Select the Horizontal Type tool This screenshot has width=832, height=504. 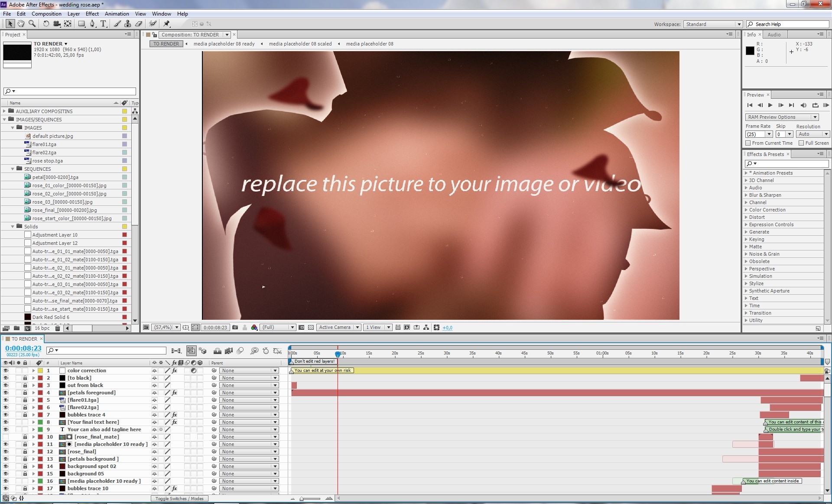pos(103,24)
